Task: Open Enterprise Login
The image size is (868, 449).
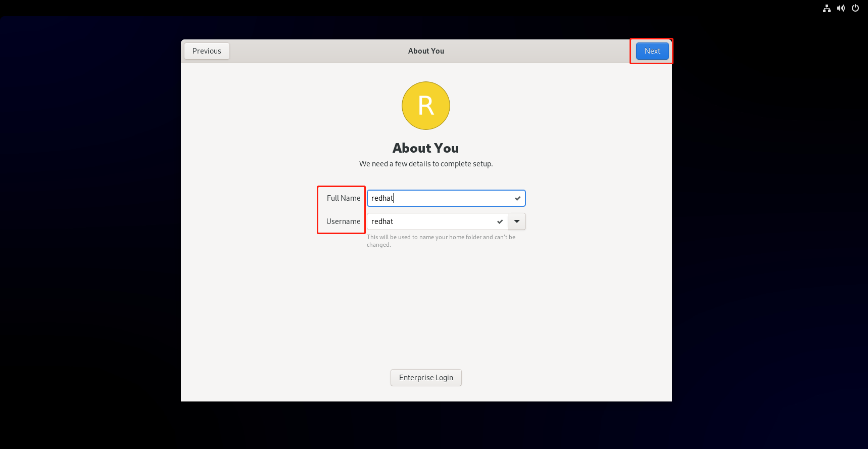Action: 426,378
